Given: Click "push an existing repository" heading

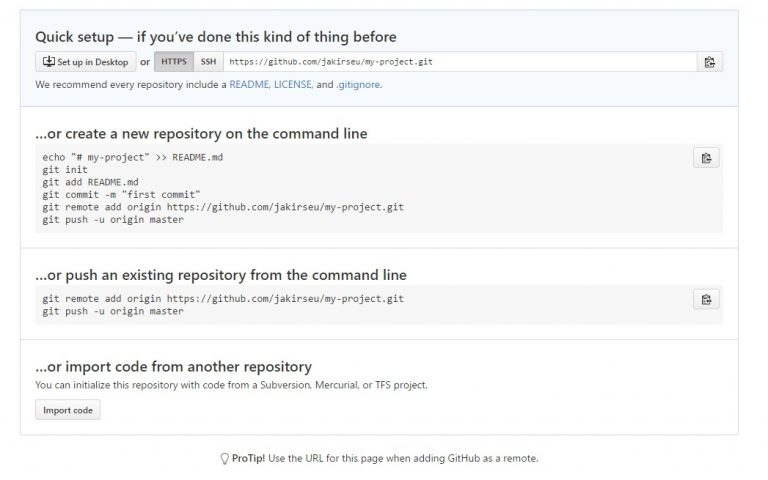Looking at the screenshot, I should click(x=220, y=275).
